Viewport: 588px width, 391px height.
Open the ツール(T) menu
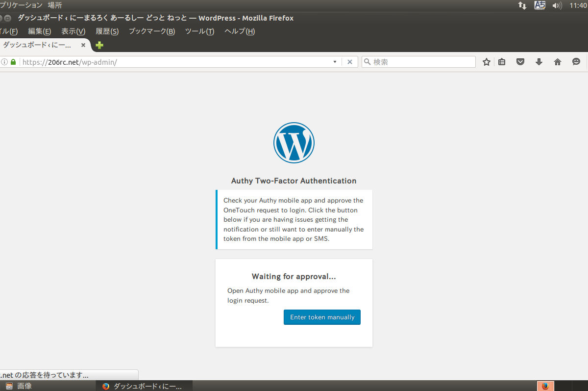tap(199, 31)
